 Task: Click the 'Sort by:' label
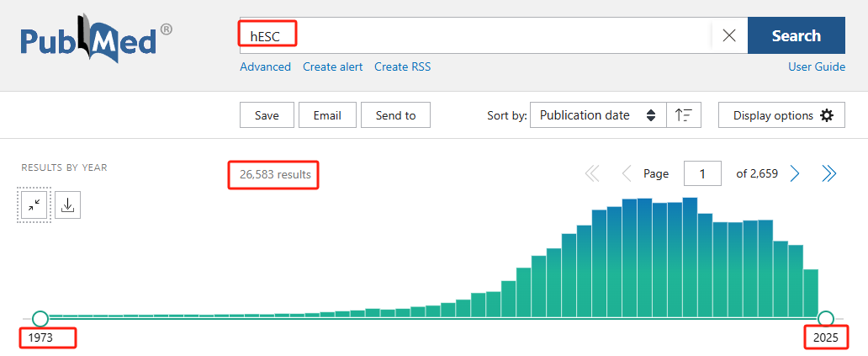(x=506, y=115)
